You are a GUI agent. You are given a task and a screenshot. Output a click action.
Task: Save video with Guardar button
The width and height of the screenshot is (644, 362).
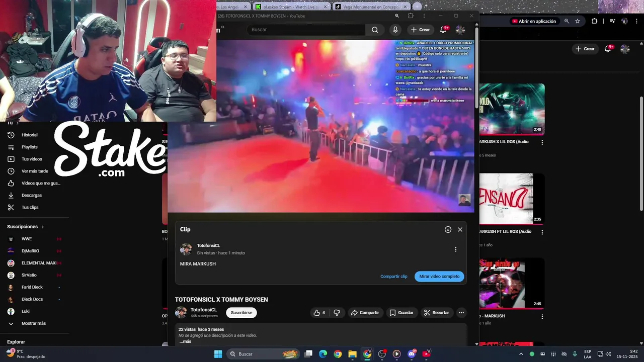coord(401,313)
